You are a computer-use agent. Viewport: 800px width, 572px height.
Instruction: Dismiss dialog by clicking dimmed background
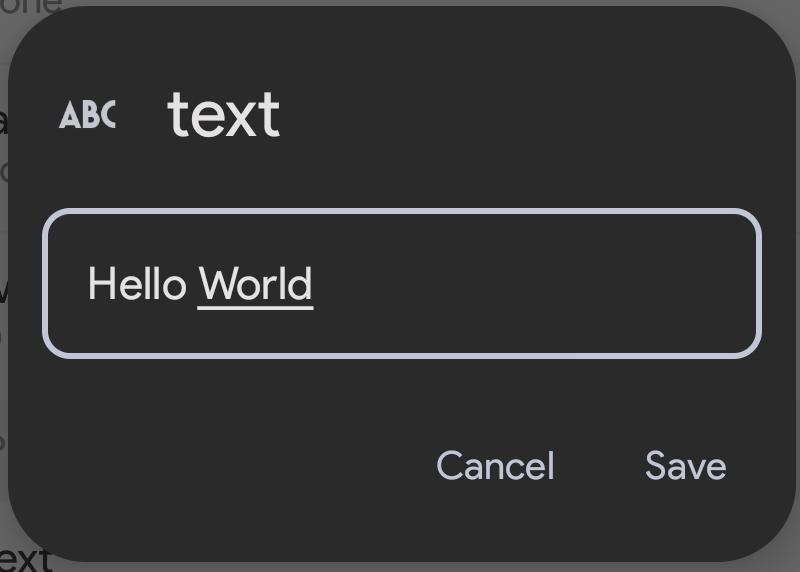(5, 300)
